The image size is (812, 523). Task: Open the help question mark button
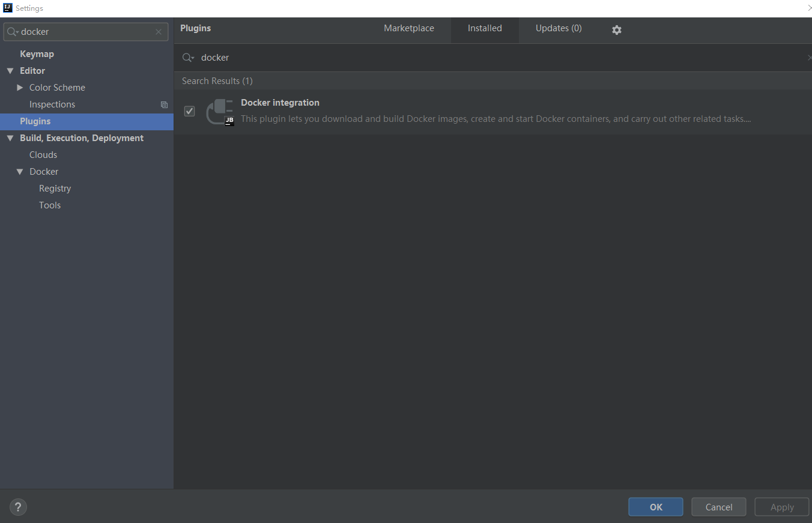pos(18,507)
